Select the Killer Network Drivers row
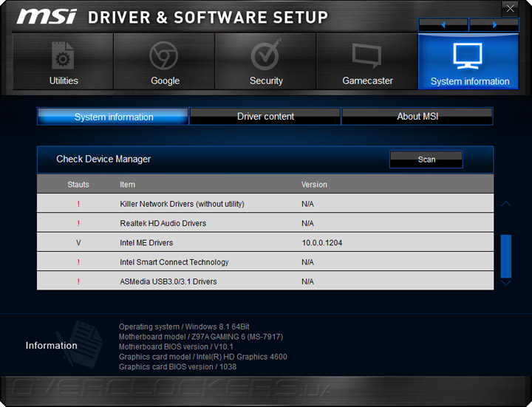The image size is (532, 407). 265,204
